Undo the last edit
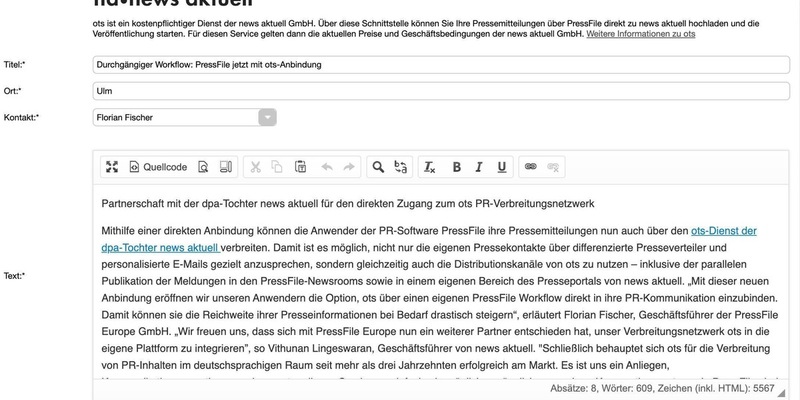The image size is (800, 400). [327, 167]
